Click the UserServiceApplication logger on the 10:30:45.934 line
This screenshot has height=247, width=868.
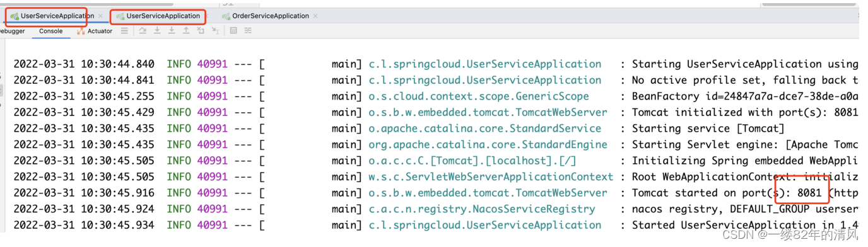(x=484, y=225)
